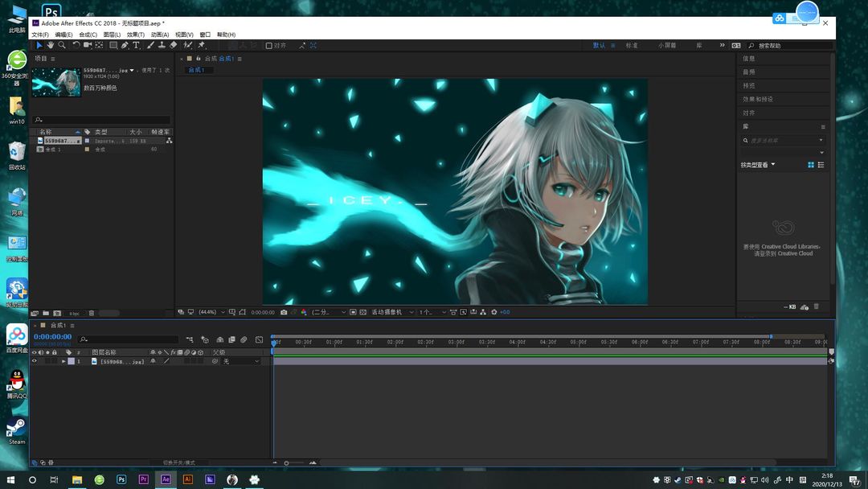Toggle draft 3D in timeline
This screenshot has width=868, height=489.
(205, 339)
